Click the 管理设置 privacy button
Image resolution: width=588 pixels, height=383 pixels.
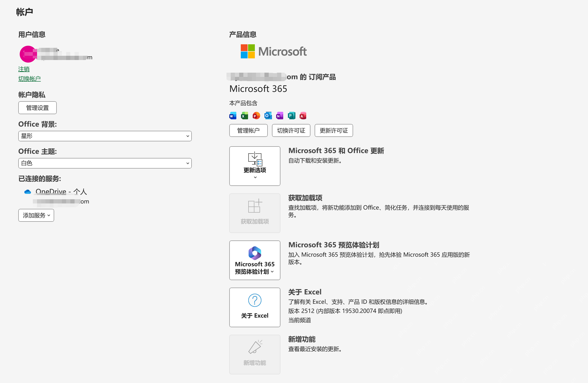(x=38, y=108)
